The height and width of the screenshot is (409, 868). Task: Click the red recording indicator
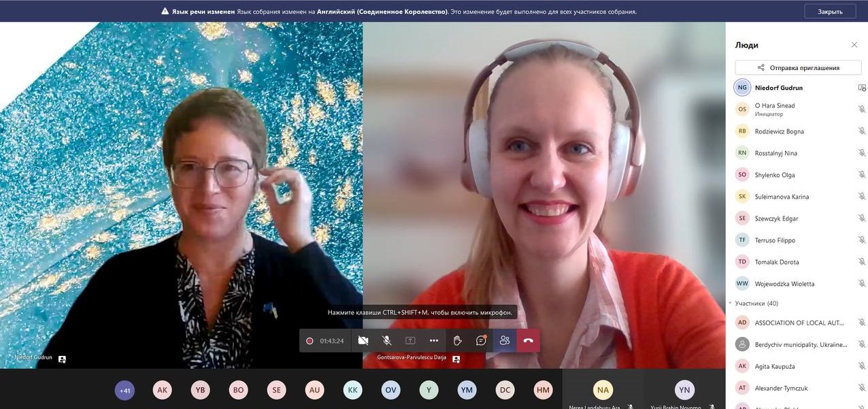[310, 341]
